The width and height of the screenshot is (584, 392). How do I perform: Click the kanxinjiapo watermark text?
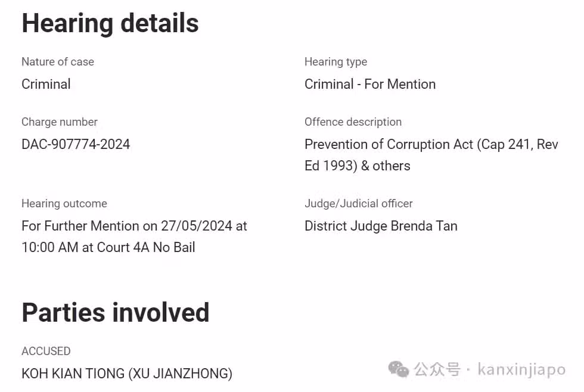pyautogui.click(x=522, y=370)
